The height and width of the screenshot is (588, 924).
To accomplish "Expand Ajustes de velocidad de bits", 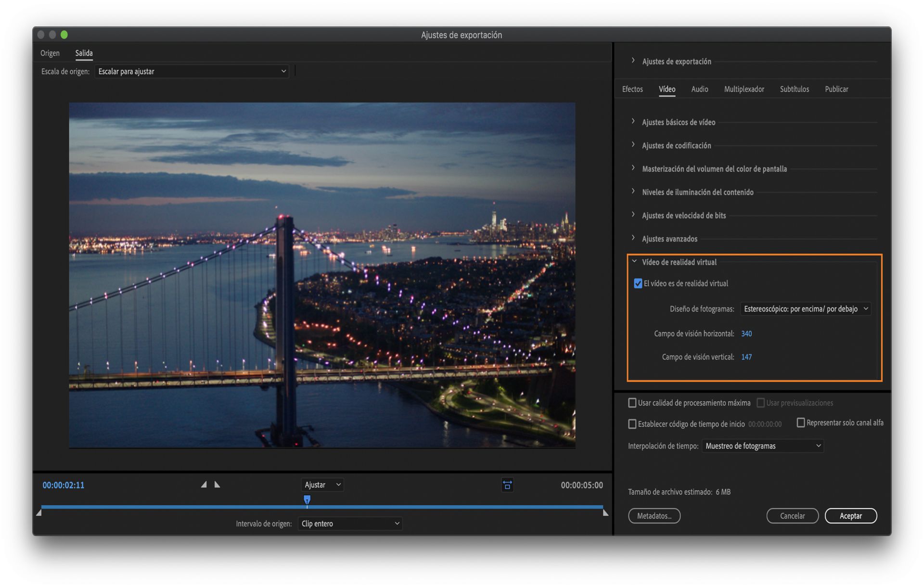I will pos(683,216).
